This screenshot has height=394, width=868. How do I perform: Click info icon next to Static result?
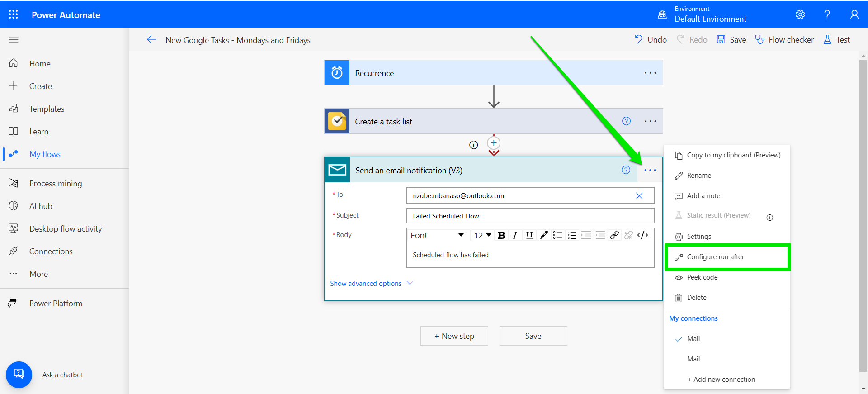(x=770, y=218)
